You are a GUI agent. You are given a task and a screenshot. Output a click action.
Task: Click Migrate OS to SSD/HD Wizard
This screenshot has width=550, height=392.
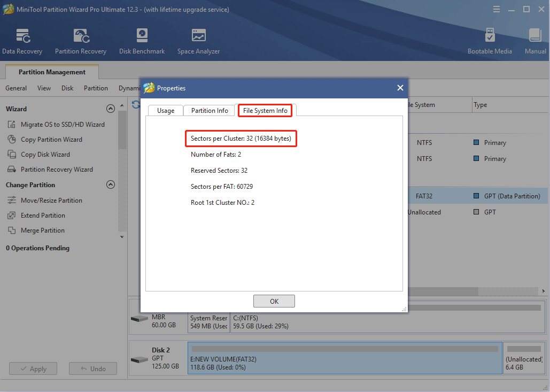[x=63, y=125]
